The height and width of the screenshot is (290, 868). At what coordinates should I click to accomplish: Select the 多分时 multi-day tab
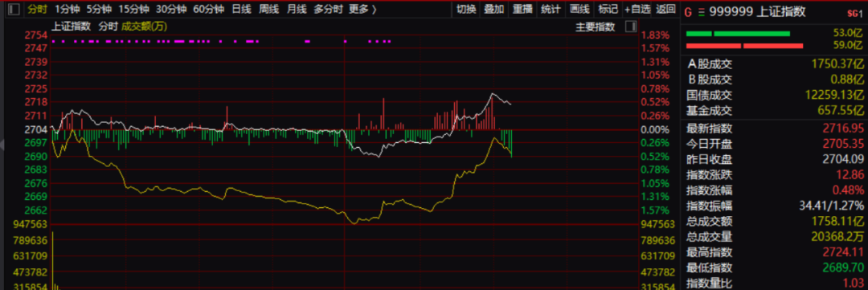pyautogui.click(x=328, y=9)
